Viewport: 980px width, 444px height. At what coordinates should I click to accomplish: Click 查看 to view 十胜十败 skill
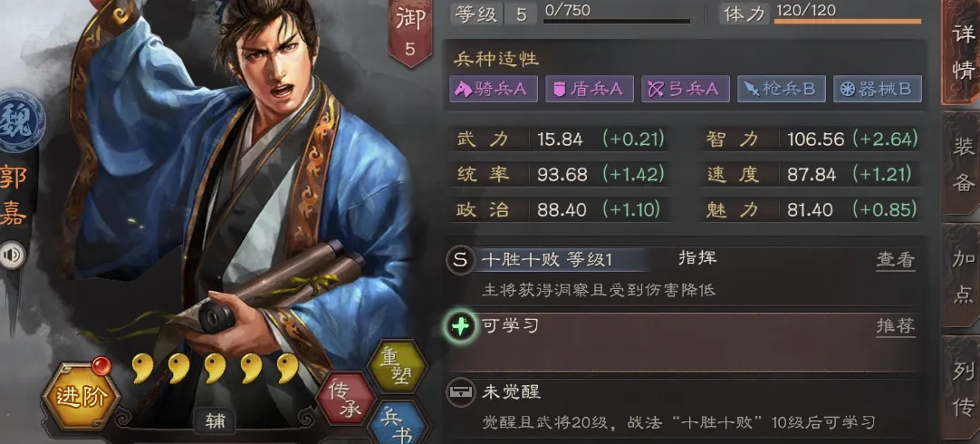click(x=896, y=260)
